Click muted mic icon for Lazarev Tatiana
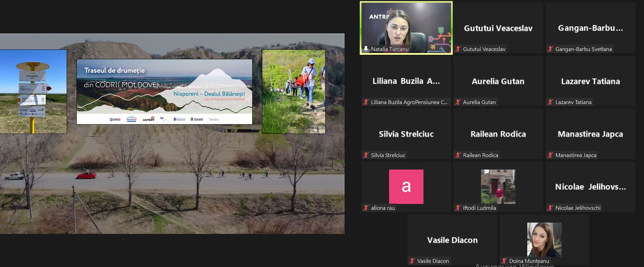Screen dimensions: 644x267 coord(550,102)
